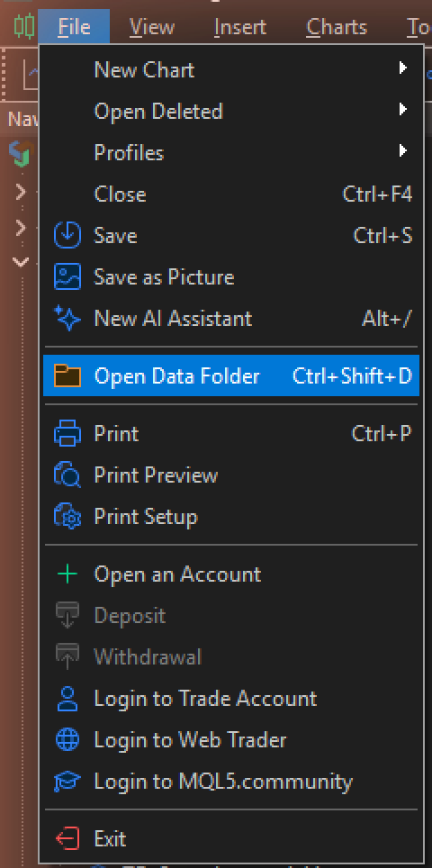Click the Open Data Folder folder icon
The image size is (432, 868).
(x=67, y=375)
